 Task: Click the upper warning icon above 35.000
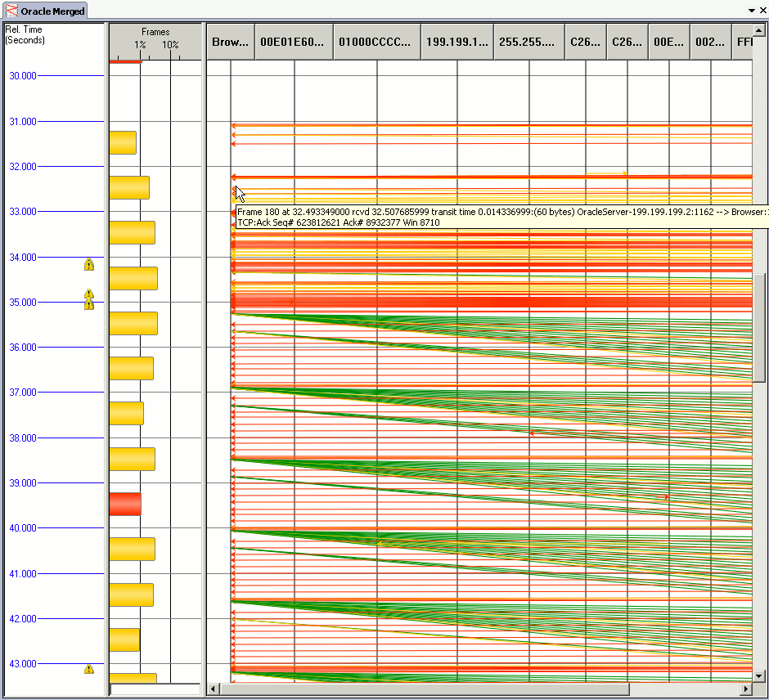[88, 294]
